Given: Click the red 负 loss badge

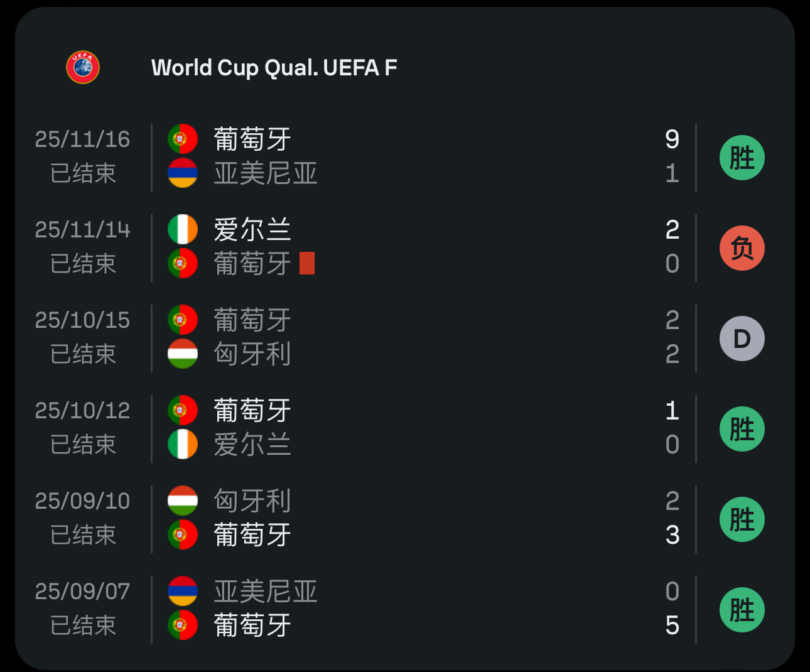Looking at the screenshot, I should point(742,248).
